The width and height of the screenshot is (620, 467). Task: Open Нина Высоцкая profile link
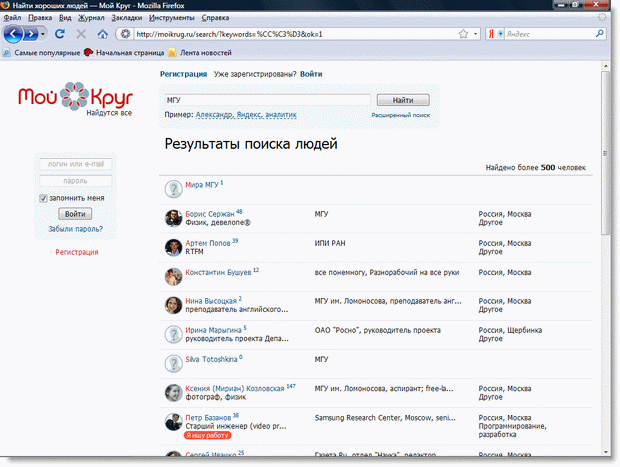[211, 301]
